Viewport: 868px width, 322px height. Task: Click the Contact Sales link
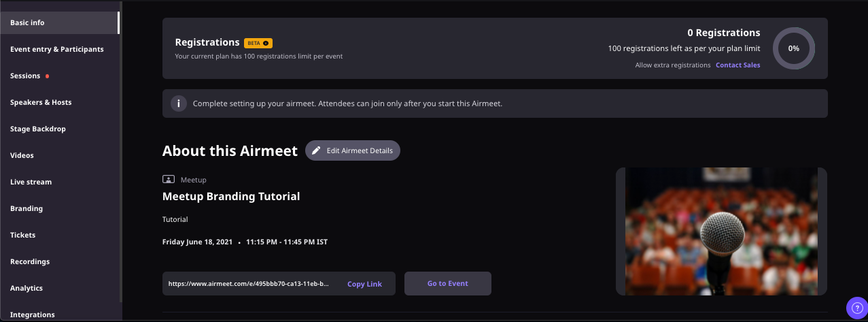pyautogui.click(x=738, y=65)
